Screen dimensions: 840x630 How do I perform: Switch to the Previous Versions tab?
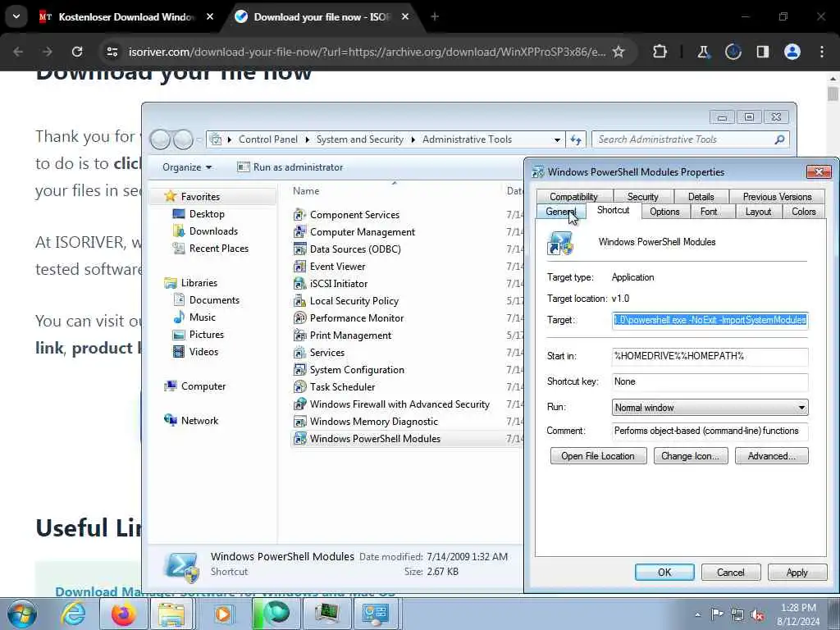[777, 197]
